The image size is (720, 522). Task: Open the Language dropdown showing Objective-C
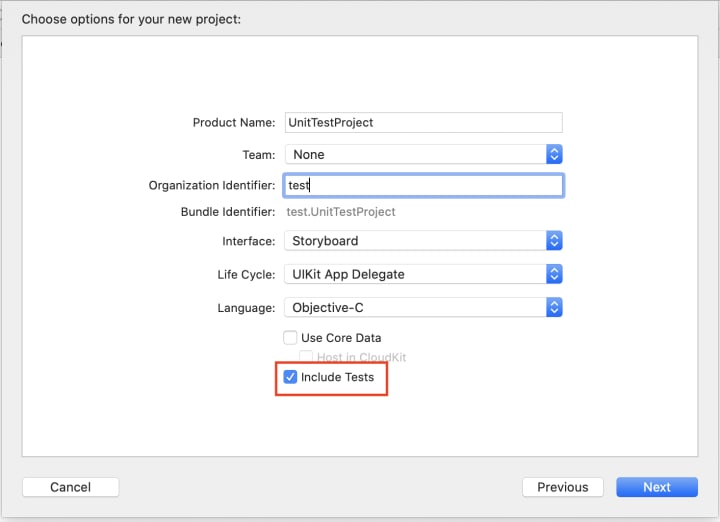coord(415,308)
